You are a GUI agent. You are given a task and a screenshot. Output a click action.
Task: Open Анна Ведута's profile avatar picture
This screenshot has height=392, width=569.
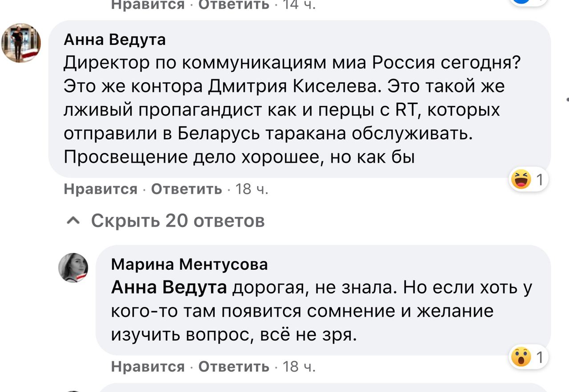[21, 43]
